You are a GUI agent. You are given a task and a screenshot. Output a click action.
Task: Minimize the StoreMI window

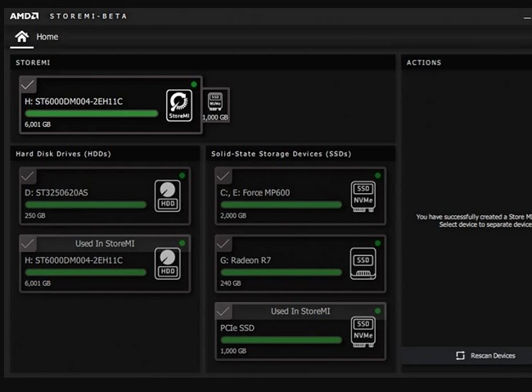click(527, 18)
